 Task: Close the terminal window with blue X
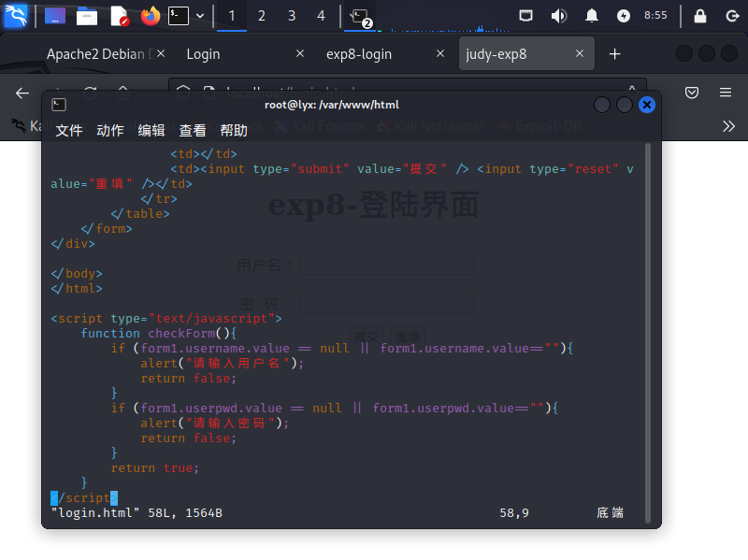pos(647,105)
